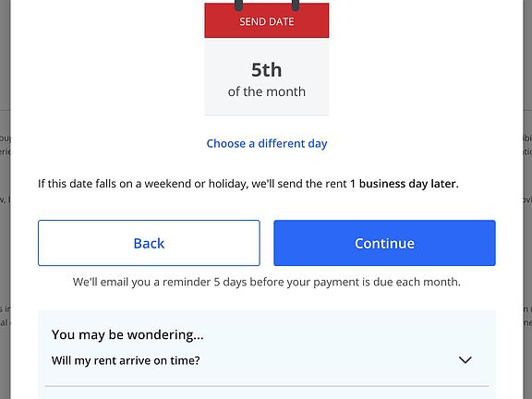The width and height of the screenshot is (532, 399).
Task: Click the email reminder note below the buttons
Action: click(267, 282)
